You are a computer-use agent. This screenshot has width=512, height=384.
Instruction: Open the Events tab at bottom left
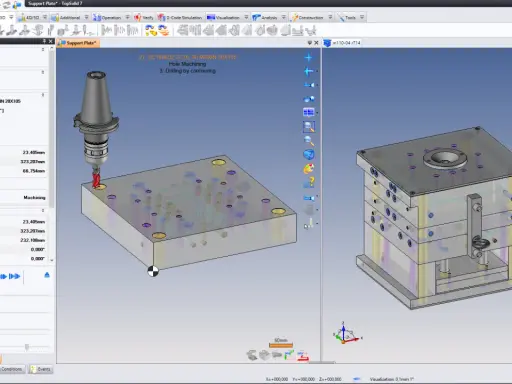(x=41, y=369)
